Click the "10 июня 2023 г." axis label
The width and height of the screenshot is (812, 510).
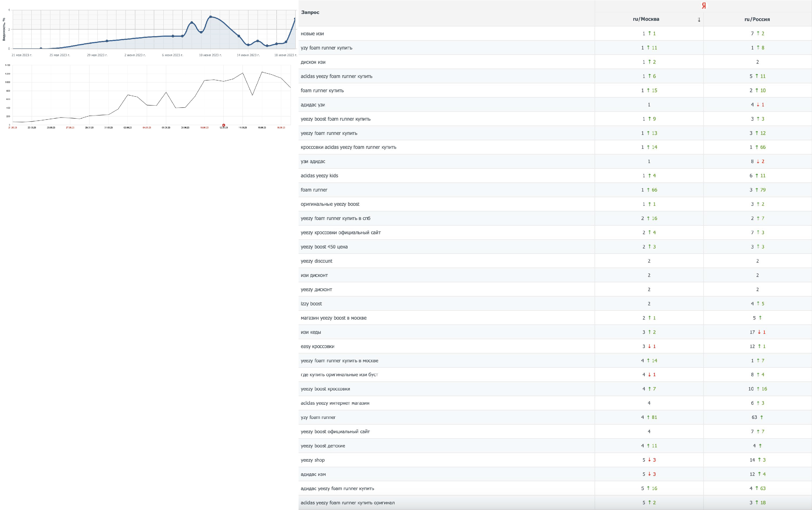(210, 55)
